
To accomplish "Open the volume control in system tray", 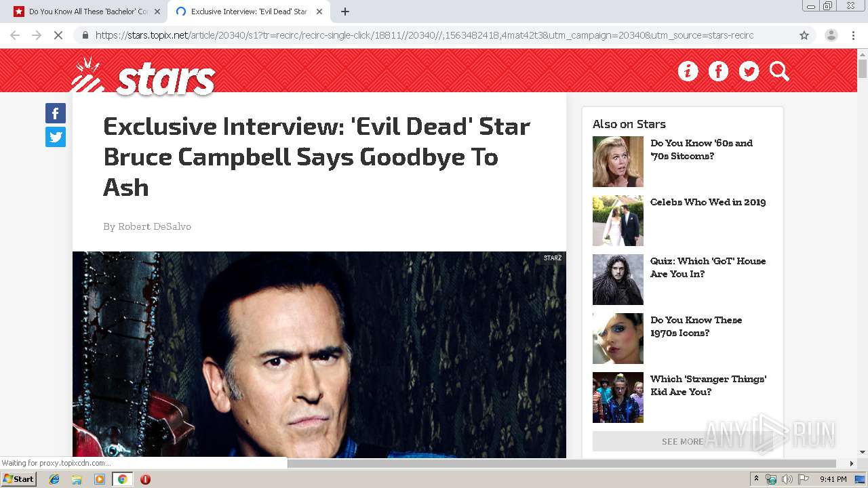I will [787, 479].
